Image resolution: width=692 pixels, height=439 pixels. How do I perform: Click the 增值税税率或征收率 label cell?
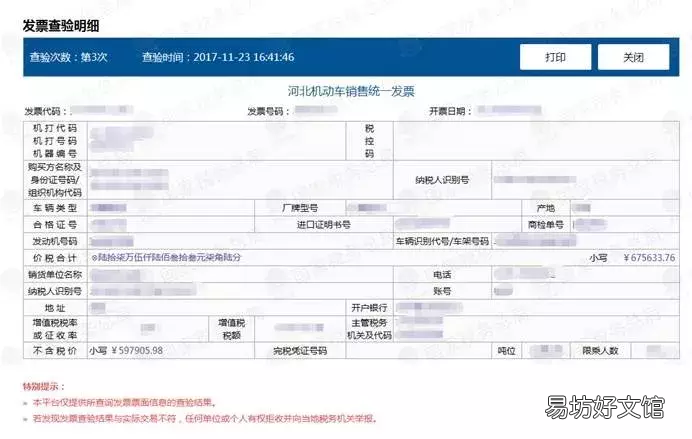point(55,329)
